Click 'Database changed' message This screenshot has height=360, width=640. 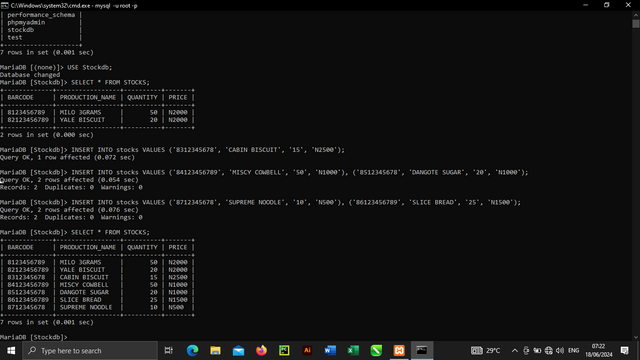(x=30, y=75)
